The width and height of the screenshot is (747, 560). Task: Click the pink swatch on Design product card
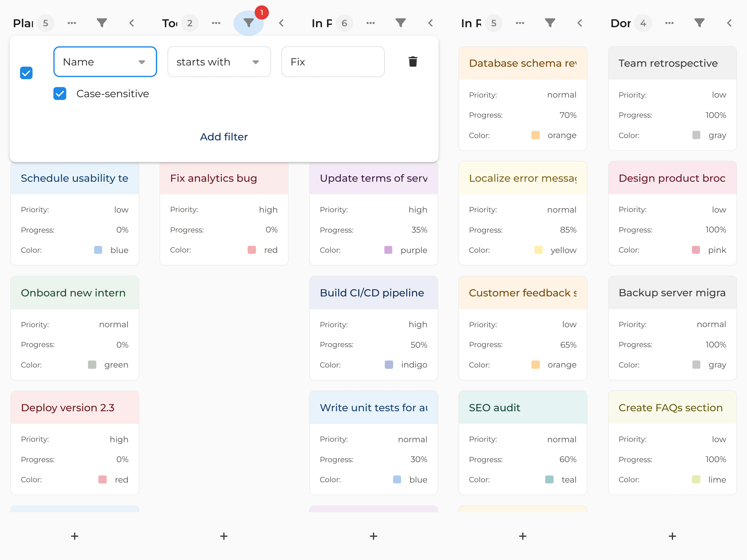(696, 250)
